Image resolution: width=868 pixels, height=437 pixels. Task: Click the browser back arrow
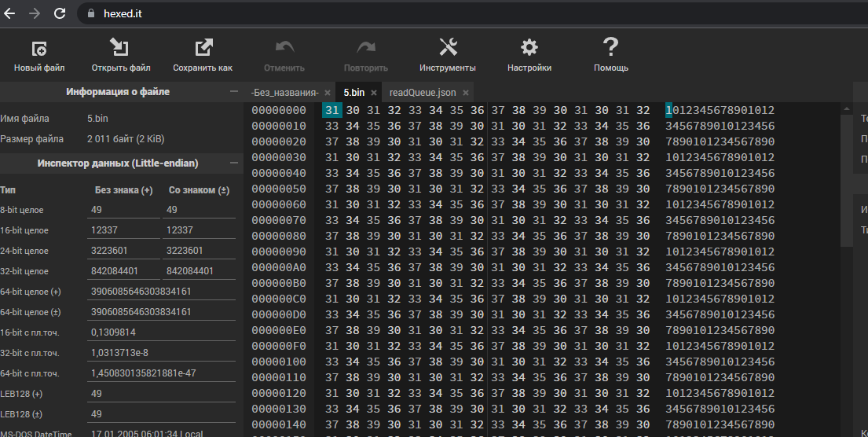point(10,13)
